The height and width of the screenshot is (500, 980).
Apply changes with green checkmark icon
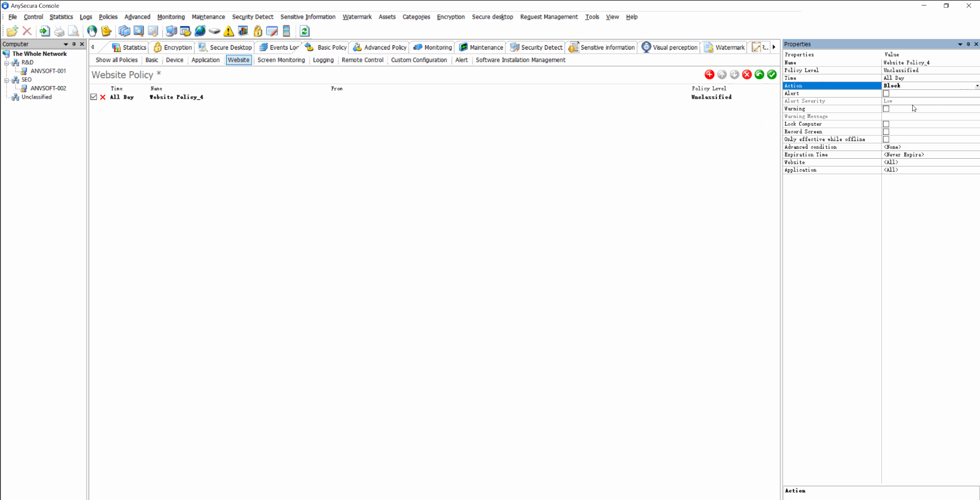coord(772,74)
